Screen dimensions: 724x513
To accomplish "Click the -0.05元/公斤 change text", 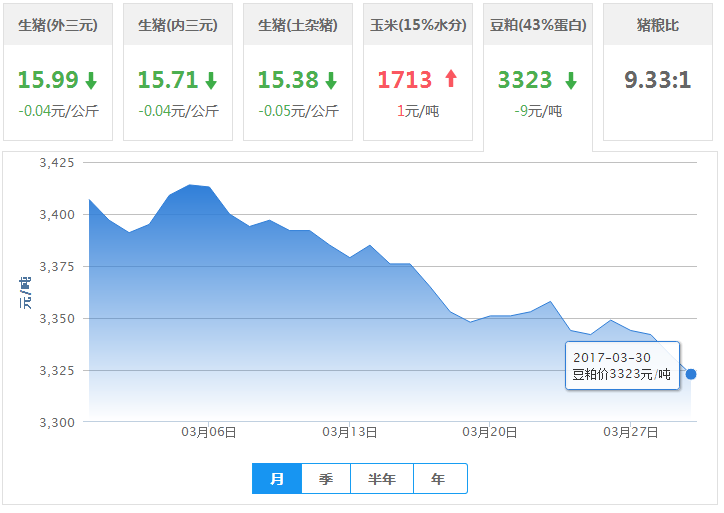I will 298,111.
